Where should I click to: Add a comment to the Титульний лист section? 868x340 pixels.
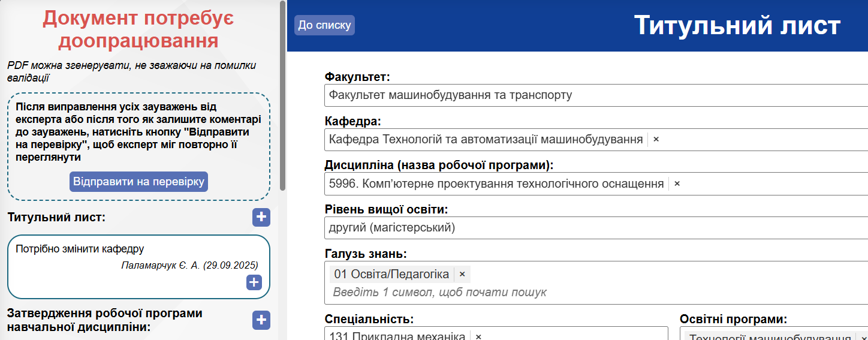point(261,218)
